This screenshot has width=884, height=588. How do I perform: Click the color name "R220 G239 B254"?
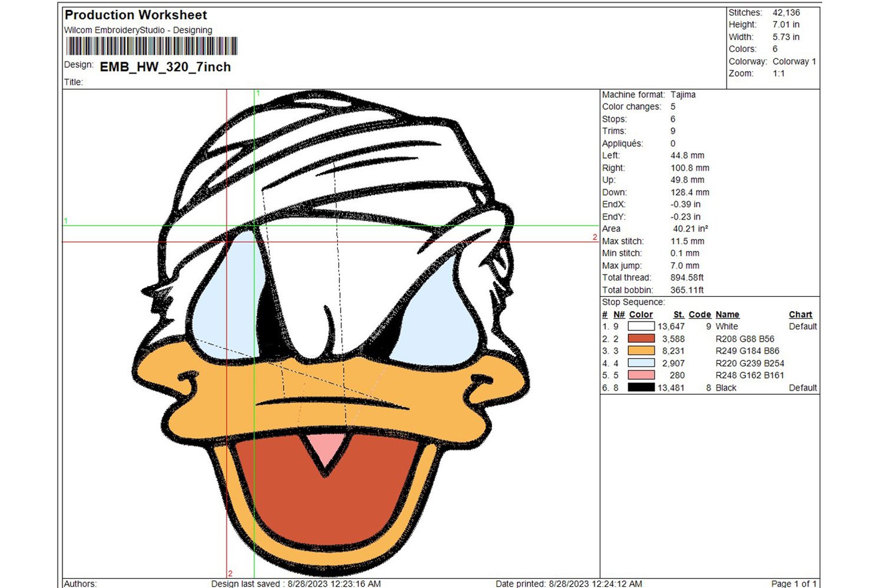click(750, 363)
